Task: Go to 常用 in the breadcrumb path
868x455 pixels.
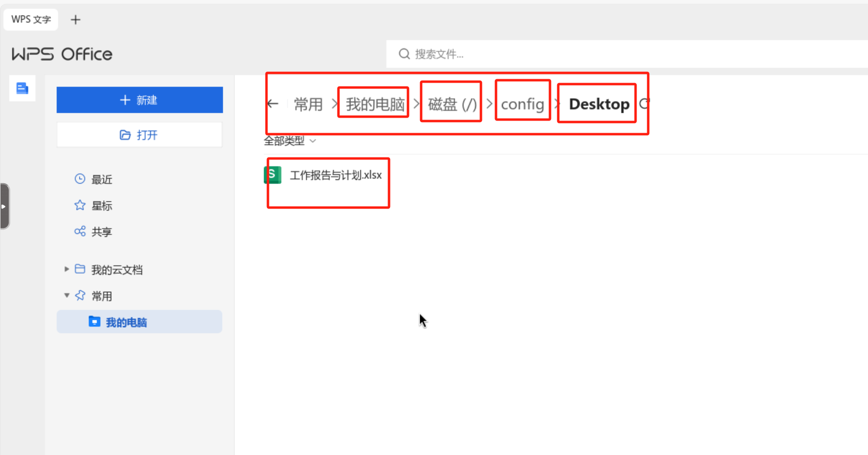Action: click(308, 104)
